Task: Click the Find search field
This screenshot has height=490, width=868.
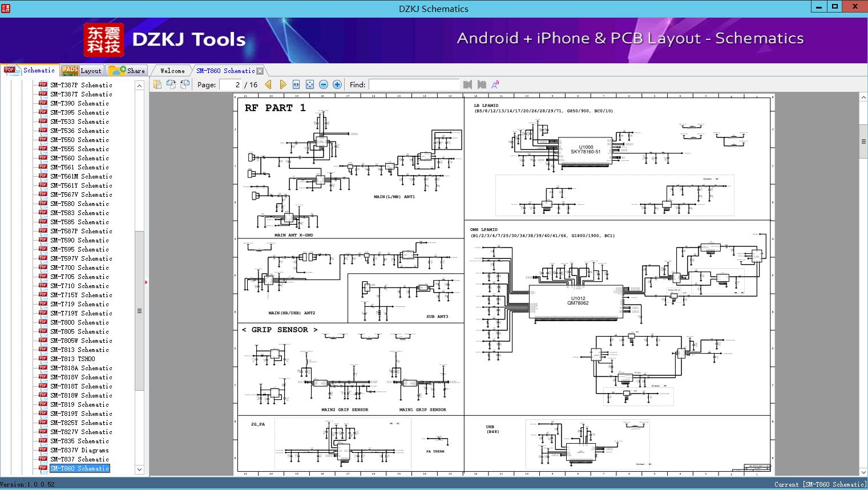Action: [414, 84]
